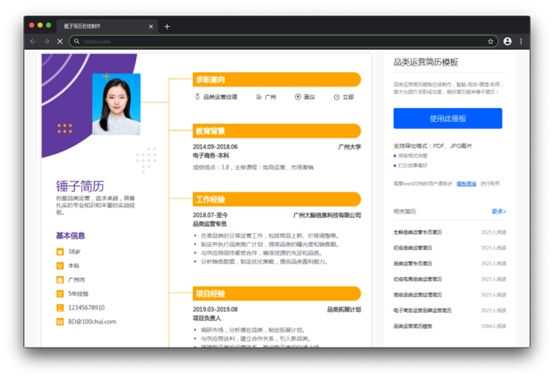Viewport: 554px width, 379px height.
Task: Click the 广州大学 school name
Action: pyautogui.click(x=349, y=147)
